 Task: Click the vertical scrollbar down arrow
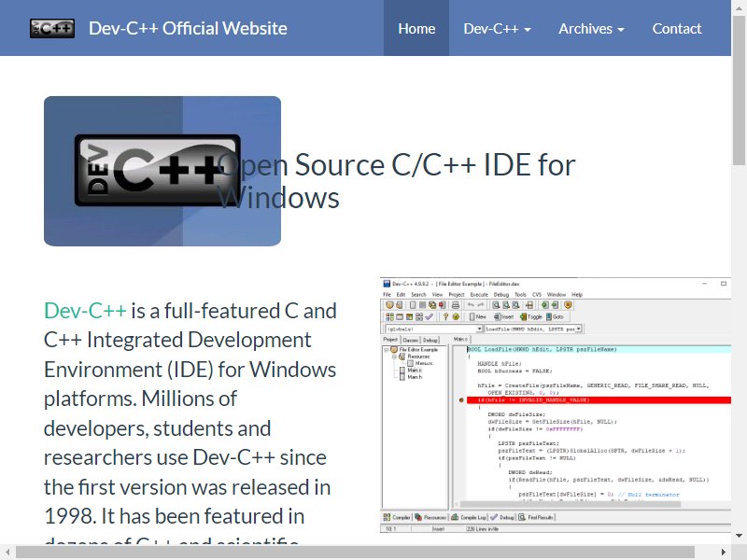739,536
